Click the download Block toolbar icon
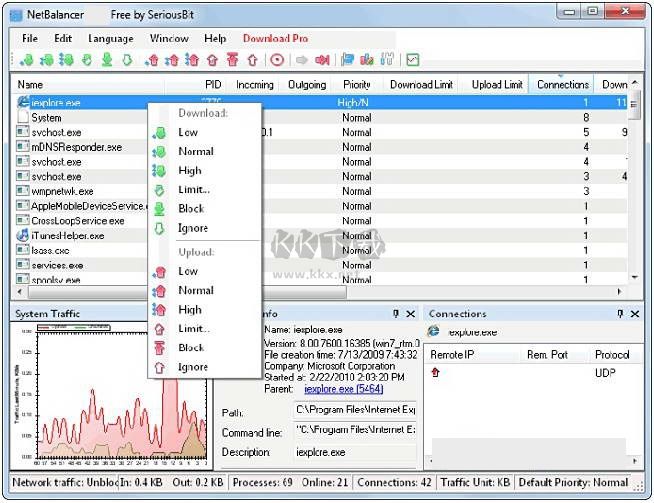This screenshot has width=654, height=503. 106,60
